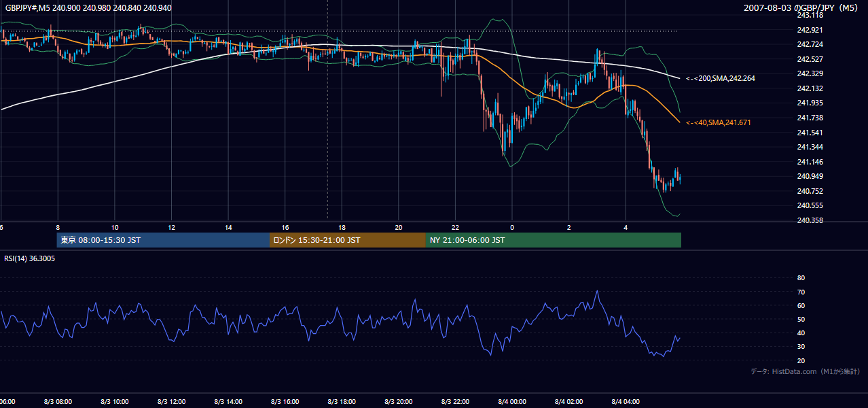The height and width of the screenshot is (408, 868).
Task: Click RSI scale level 70
Action: pyautogui.click(x=801, y=292)
